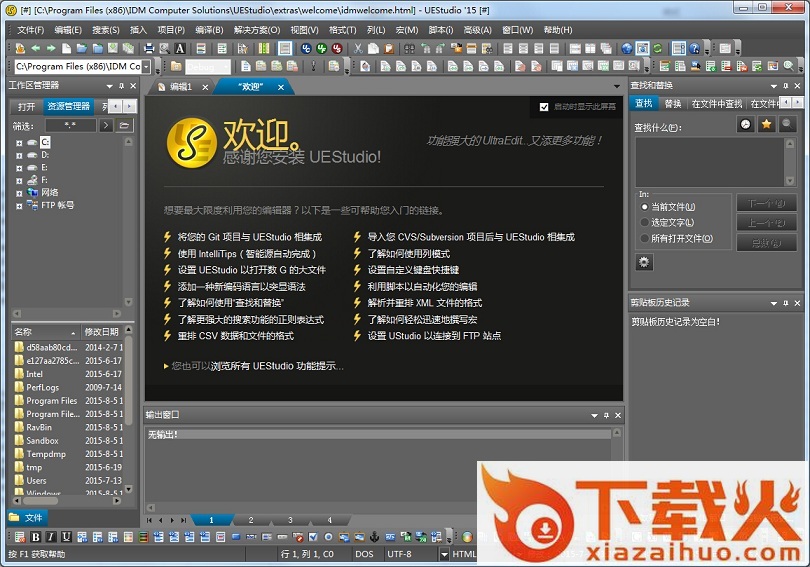Open the IntelliTips link
This screenshot has width=810, height=567.
coord(246,254)
